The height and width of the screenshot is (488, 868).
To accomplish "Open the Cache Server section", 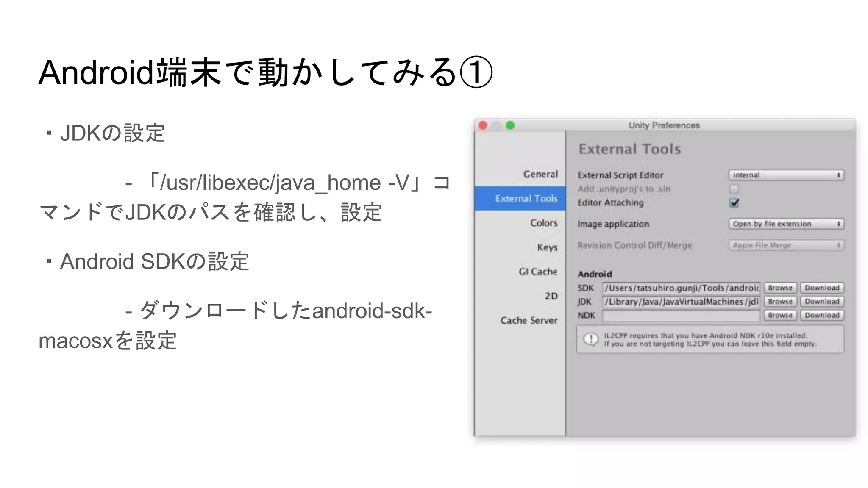I will (x=529, y=320).
